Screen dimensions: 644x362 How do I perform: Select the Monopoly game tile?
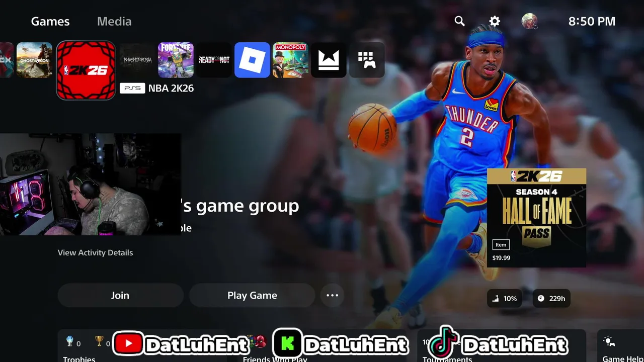pyautogui.click(x=290, y=60)
